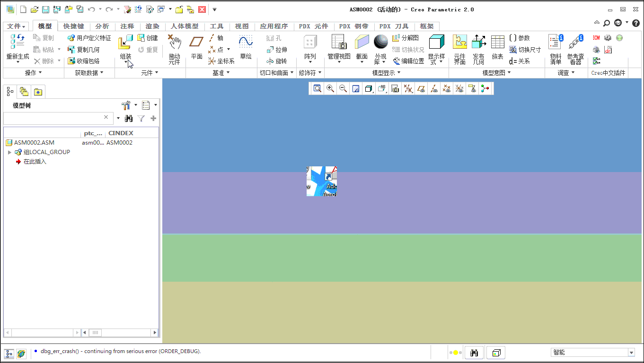Click the Switch Dimensions (切换尺寸) toggle
Screen dimensions: 644x363
[525, 50]
